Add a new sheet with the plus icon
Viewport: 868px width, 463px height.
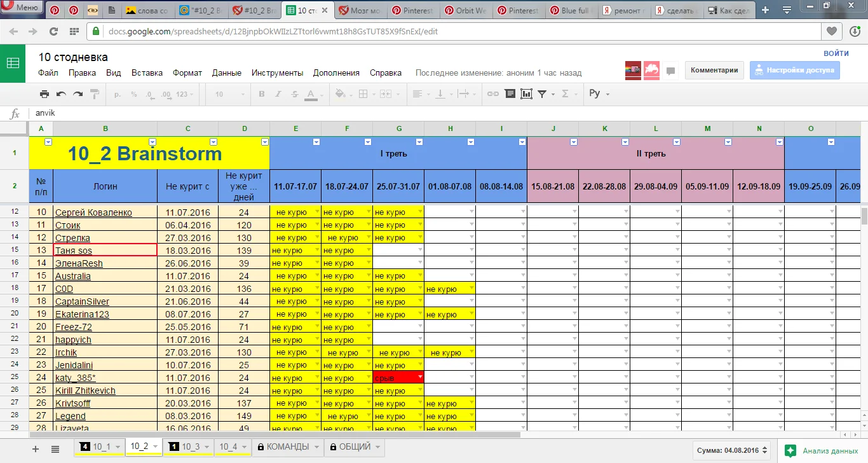click(x=36, y=449)
